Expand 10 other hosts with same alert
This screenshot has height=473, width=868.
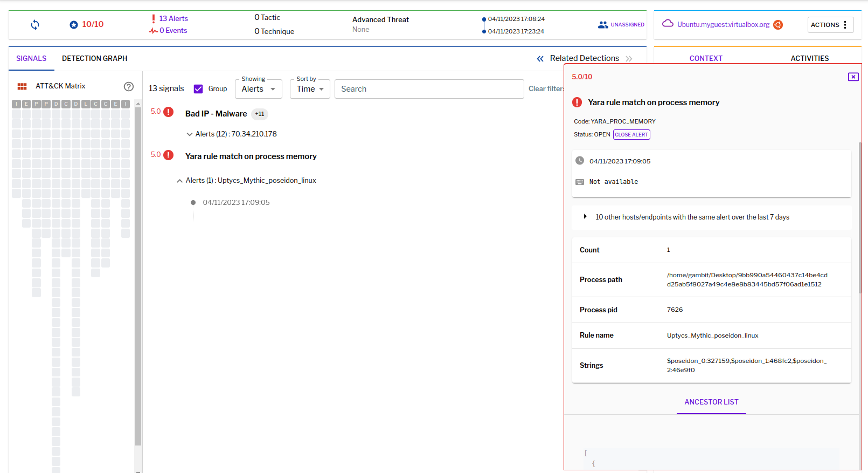(585, 217)
